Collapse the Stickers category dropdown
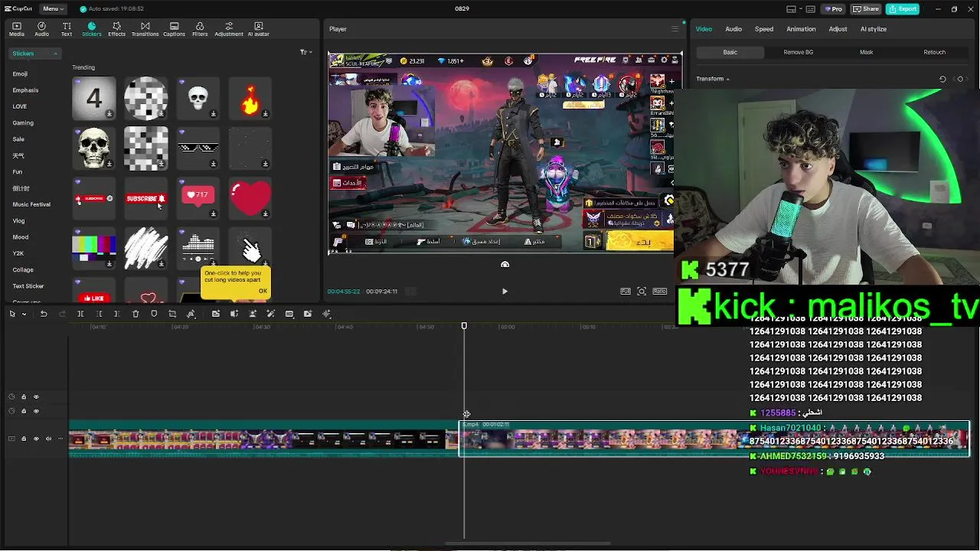This screenshot has height=551, width=980. coord(35,54)
